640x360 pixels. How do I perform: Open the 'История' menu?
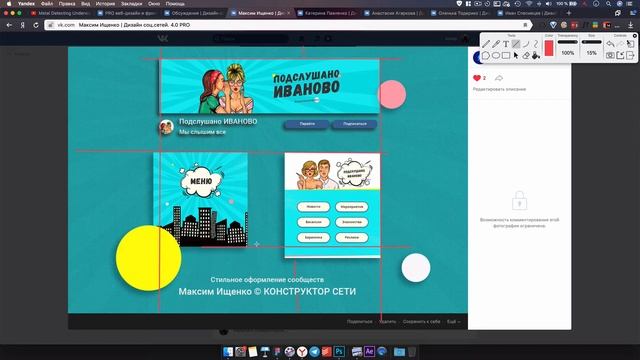click(105, 4)
